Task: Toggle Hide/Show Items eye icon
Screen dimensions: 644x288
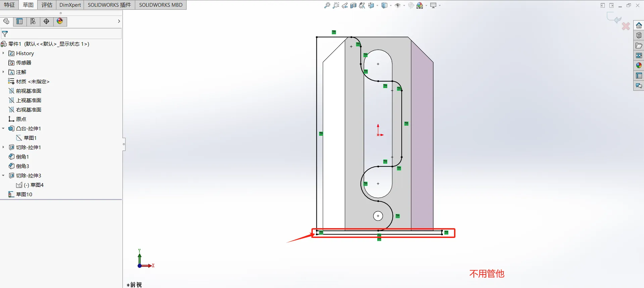Action: pyautogui.click(x=398, y=5)
